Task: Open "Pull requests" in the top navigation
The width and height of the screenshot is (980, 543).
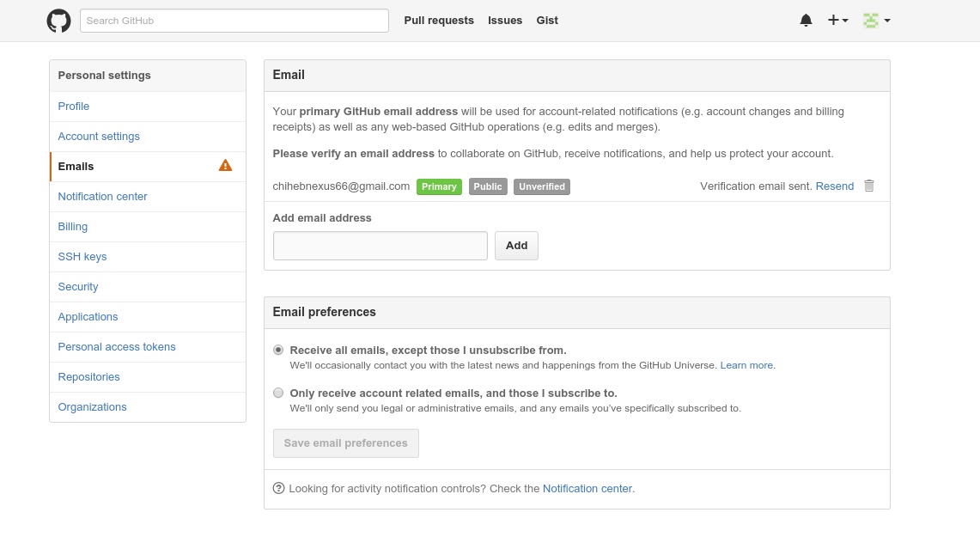Action: [439, 20]
